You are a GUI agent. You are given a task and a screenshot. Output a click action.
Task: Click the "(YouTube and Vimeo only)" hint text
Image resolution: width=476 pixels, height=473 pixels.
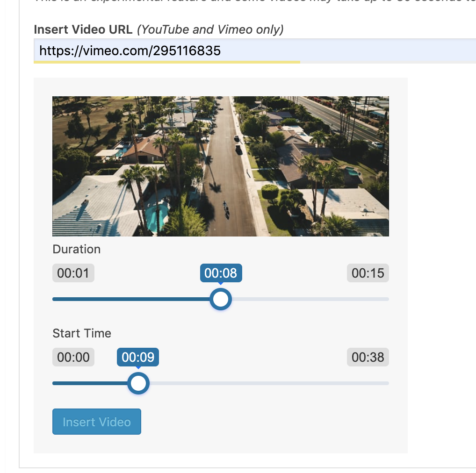coord(210,29)
